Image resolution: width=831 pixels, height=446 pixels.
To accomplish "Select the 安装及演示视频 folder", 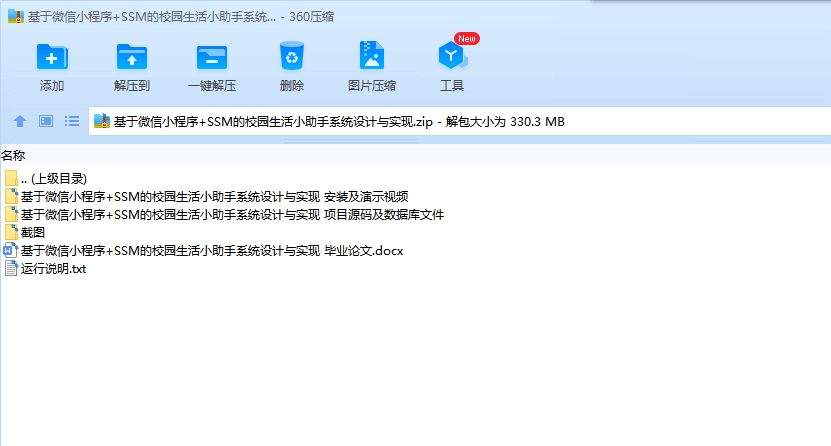I will (x=206, y=197).
